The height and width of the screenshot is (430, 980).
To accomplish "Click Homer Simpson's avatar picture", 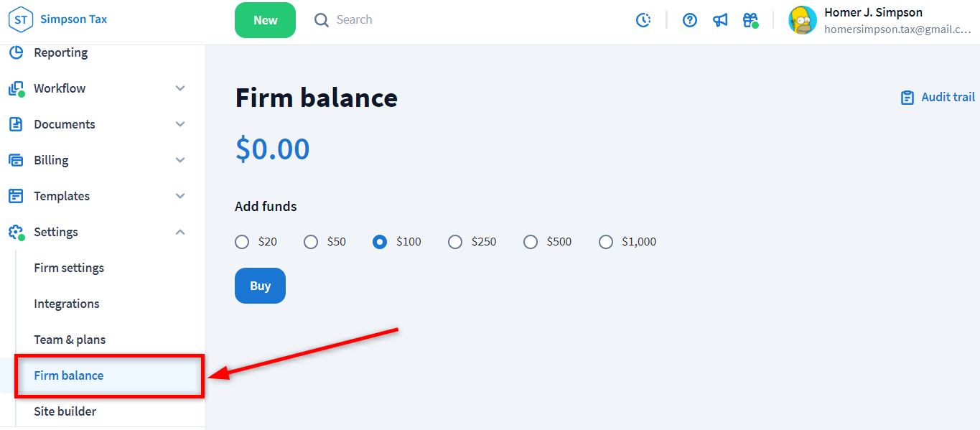I will pos(803,20).
